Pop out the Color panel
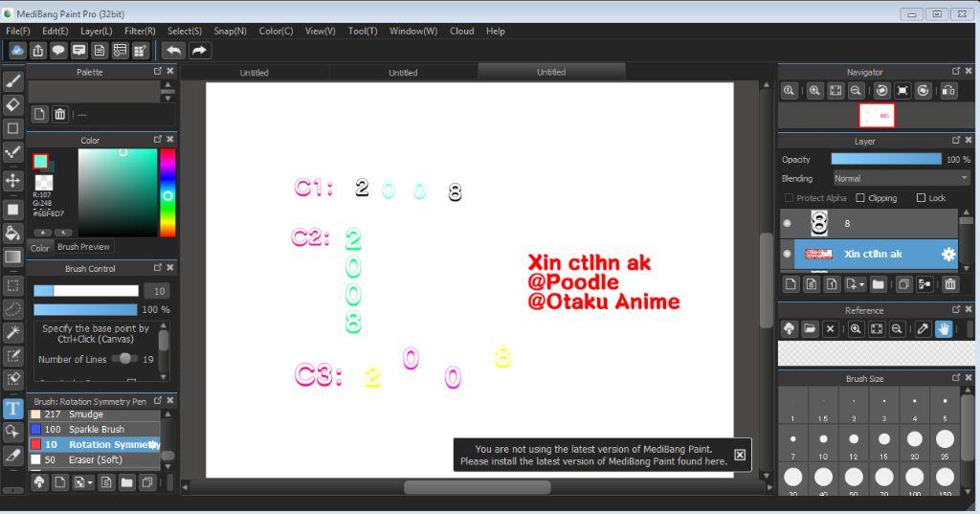Viewport: 980px width, 514px height. coord(158,140)
